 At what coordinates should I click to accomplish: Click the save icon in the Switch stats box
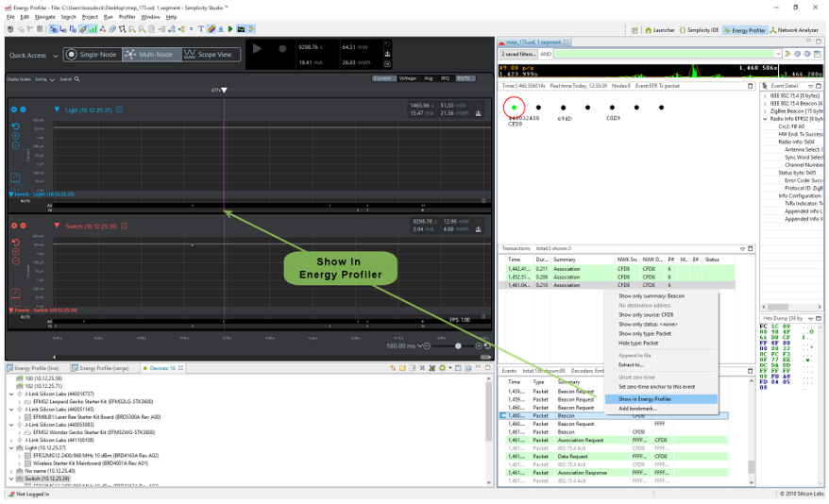[x=479, y=229]
